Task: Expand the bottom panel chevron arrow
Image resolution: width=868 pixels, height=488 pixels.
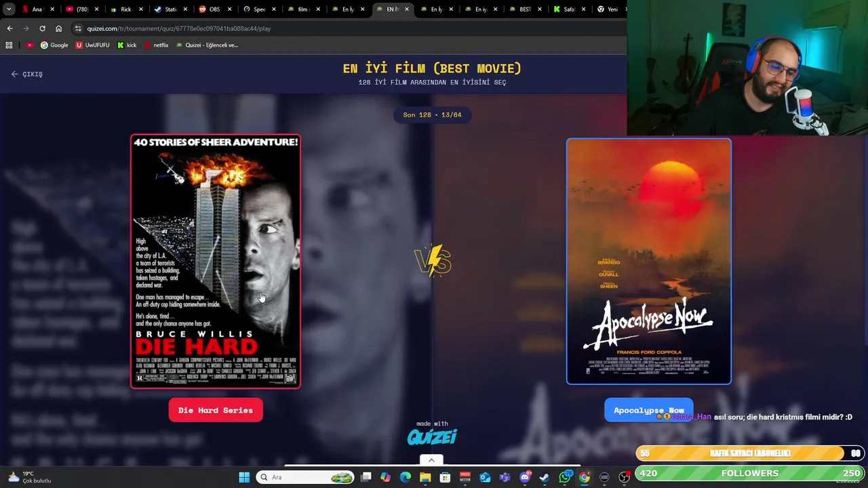Action: point(431,460)
